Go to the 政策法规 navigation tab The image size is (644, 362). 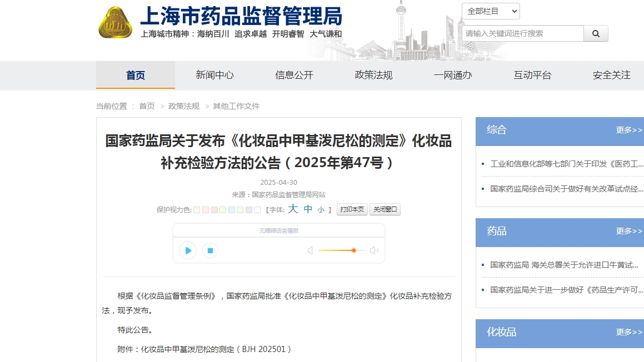tap(373, 75)
